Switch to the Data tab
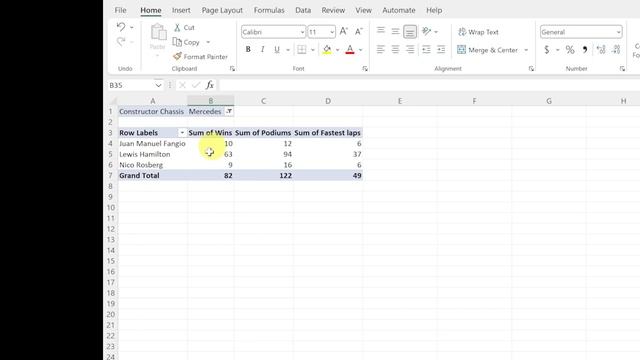This screenshot has height=360, width=640. coord(303,10)
